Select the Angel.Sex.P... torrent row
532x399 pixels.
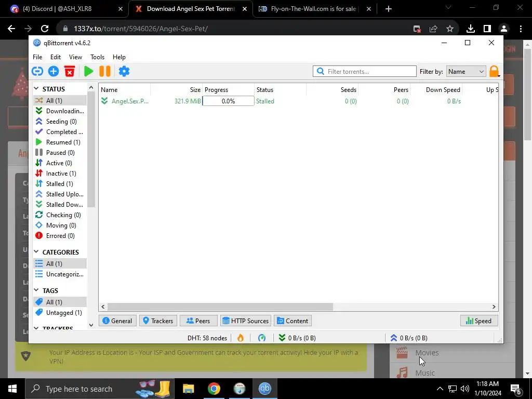[x=299, y=101]
